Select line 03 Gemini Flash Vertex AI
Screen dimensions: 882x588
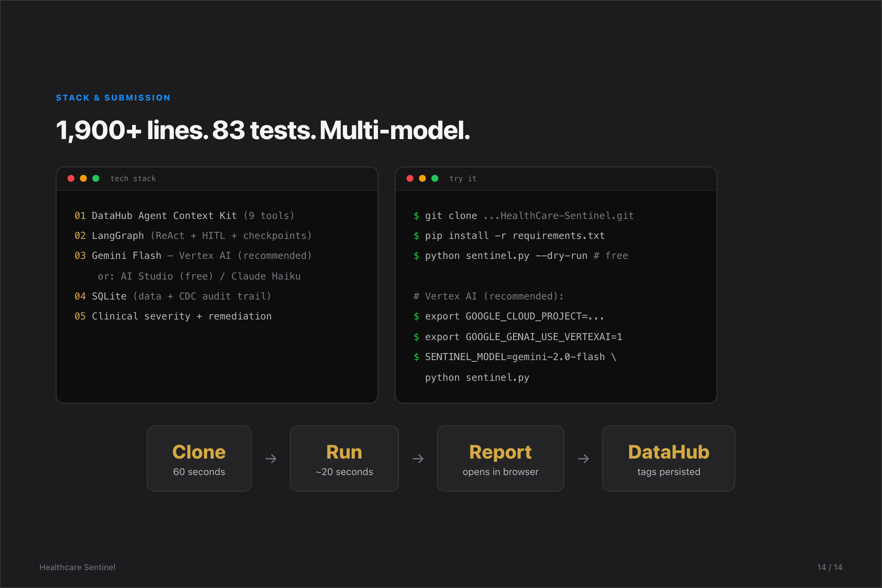(193, 256)
